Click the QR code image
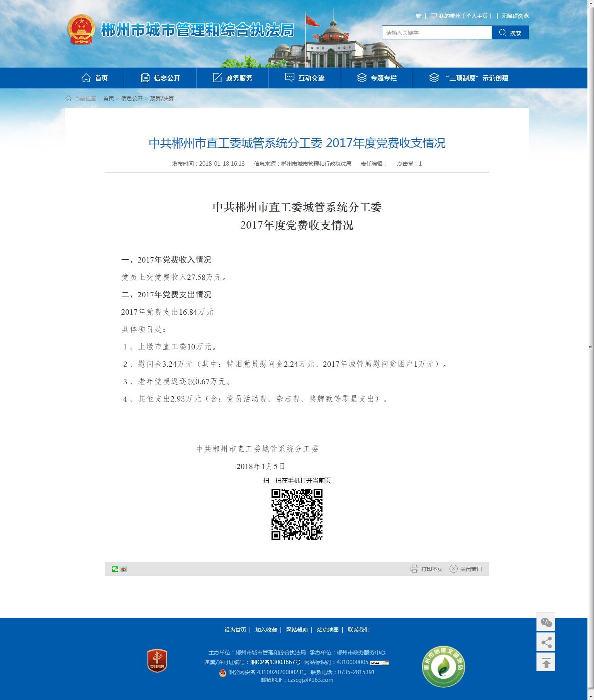This screenshot has height=700, width=594. (x=297, y=514)
